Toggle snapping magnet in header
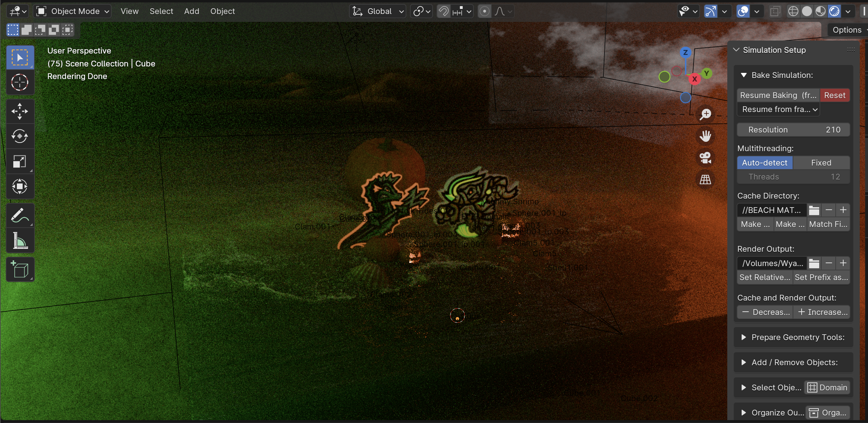The height and width of the screenshot is (423, 868). [x=444, y=11]
